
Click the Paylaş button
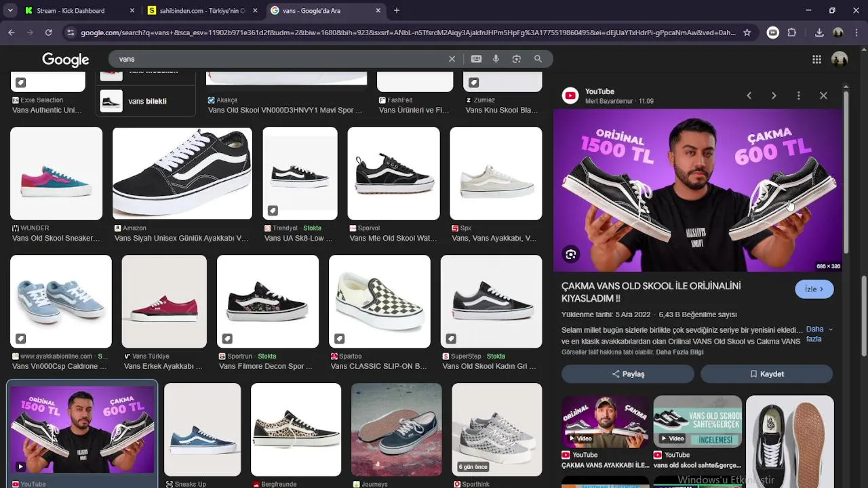(x=628, y=374)
